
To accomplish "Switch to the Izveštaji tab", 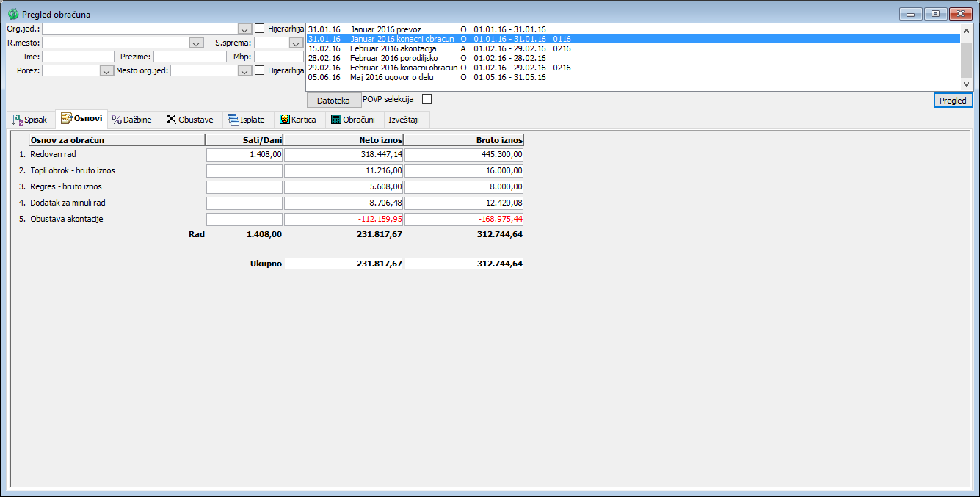I will pos(403,120).
